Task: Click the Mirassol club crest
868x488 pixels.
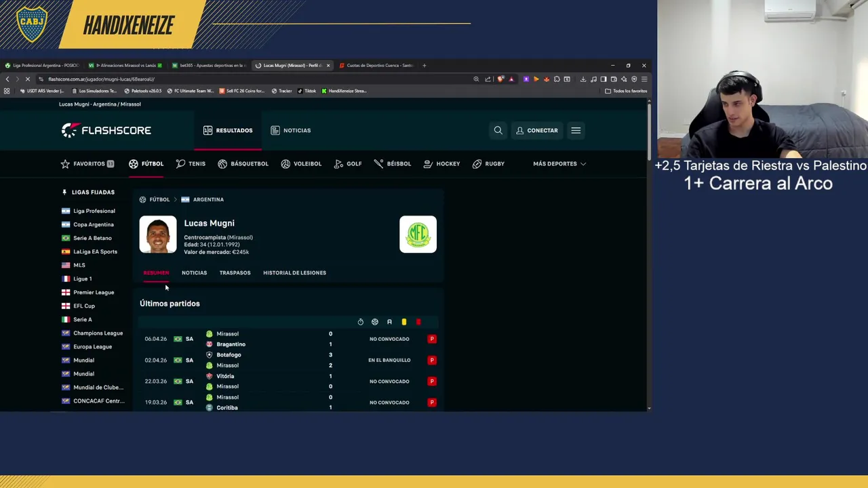Action: [x=418, y=234]
